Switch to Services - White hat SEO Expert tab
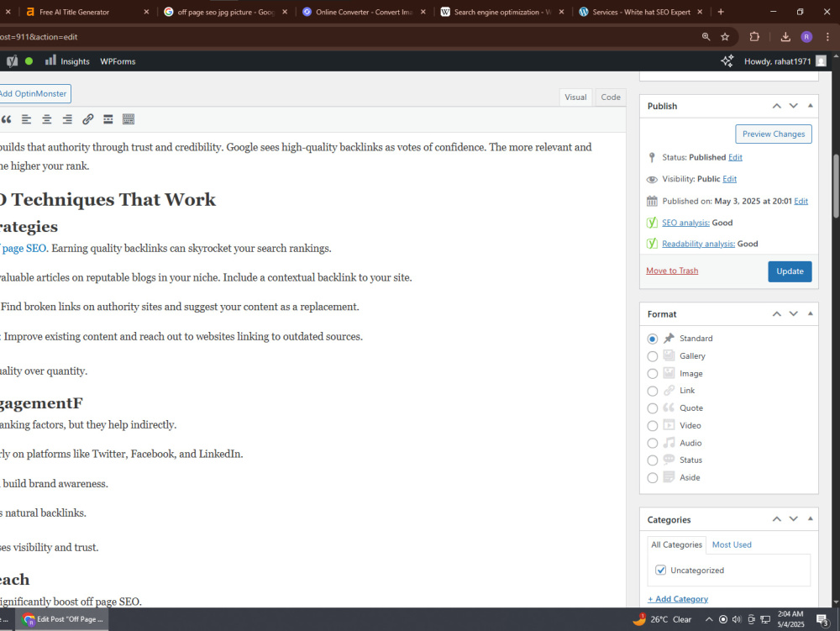Viewport: 840px width, 631px height. coord(641,12)
